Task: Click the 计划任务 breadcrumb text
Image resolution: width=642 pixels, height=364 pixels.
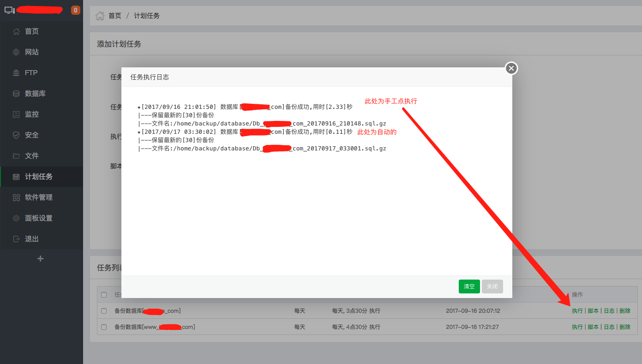Action: (x=147, y=16)
